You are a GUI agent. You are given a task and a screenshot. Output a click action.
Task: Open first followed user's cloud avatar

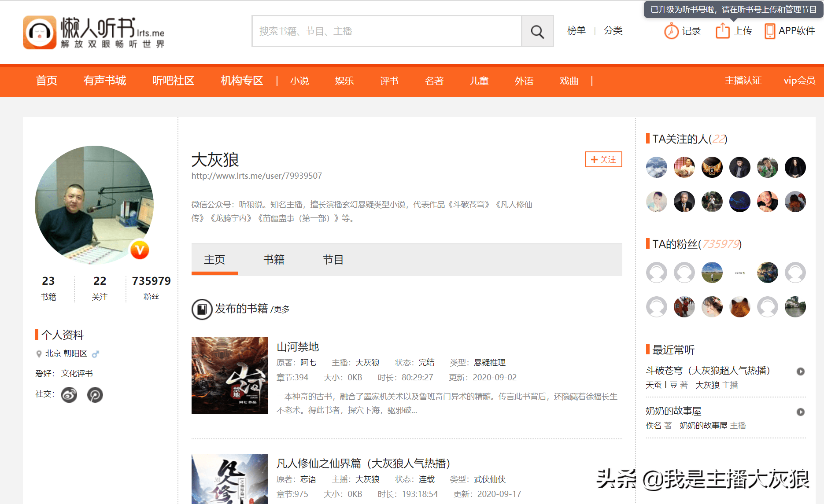tap(657, 167)
